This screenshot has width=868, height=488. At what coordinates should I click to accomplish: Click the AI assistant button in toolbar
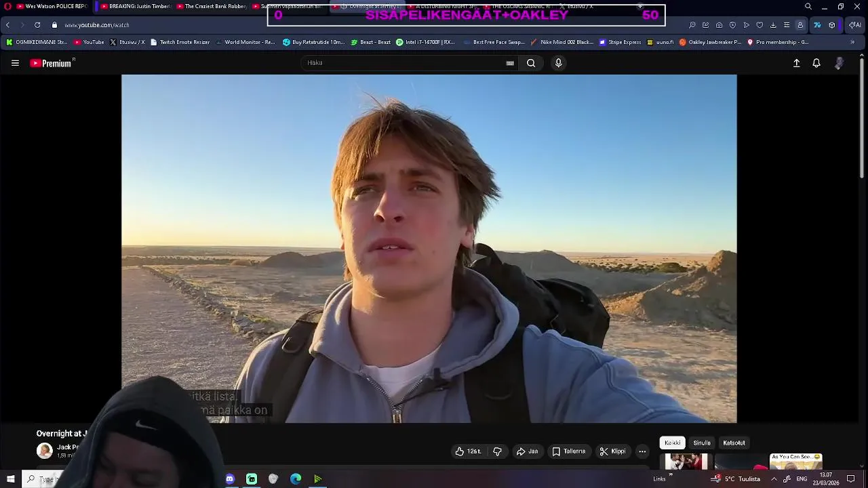tap(854, 25)
